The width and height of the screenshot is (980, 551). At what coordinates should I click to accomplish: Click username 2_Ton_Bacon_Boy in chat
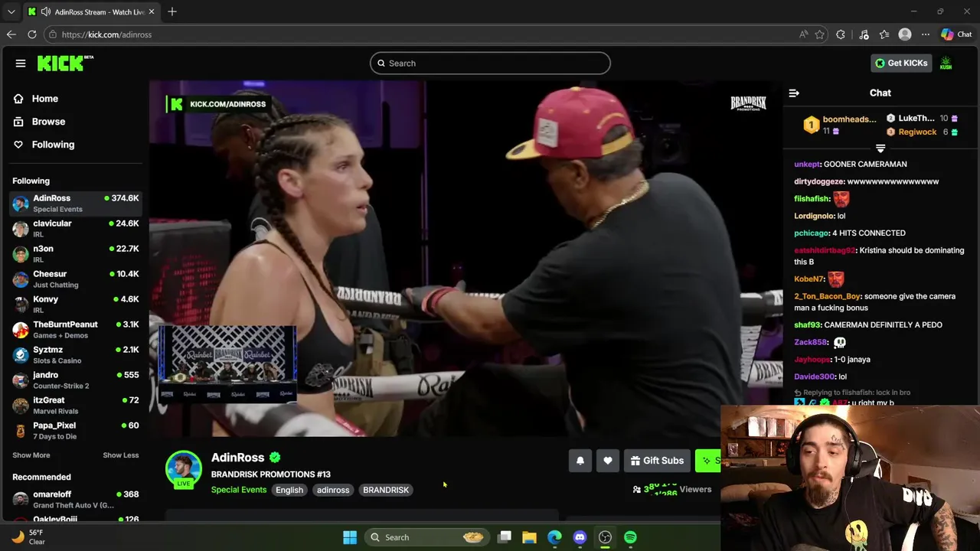[827, 296]
